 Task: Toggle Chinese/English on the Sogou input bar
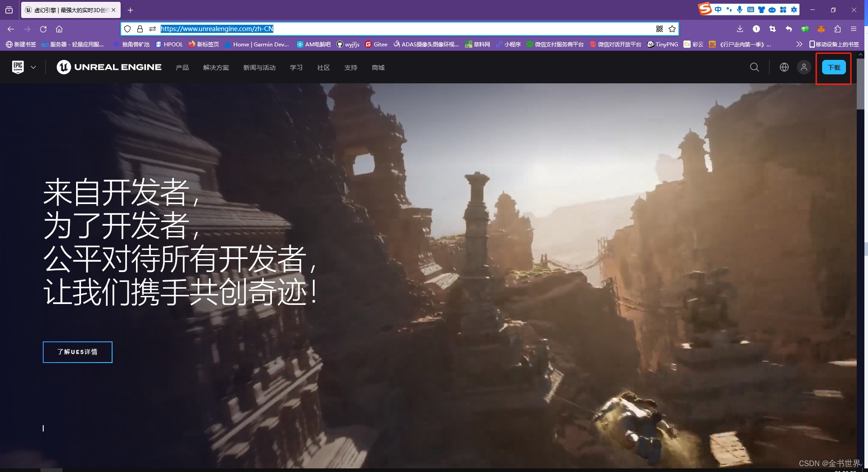tap(718, 9)
